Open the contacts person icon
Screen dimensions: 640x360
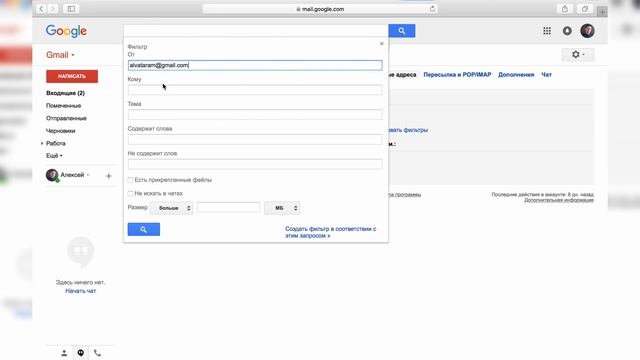click(x=64, y=353)
